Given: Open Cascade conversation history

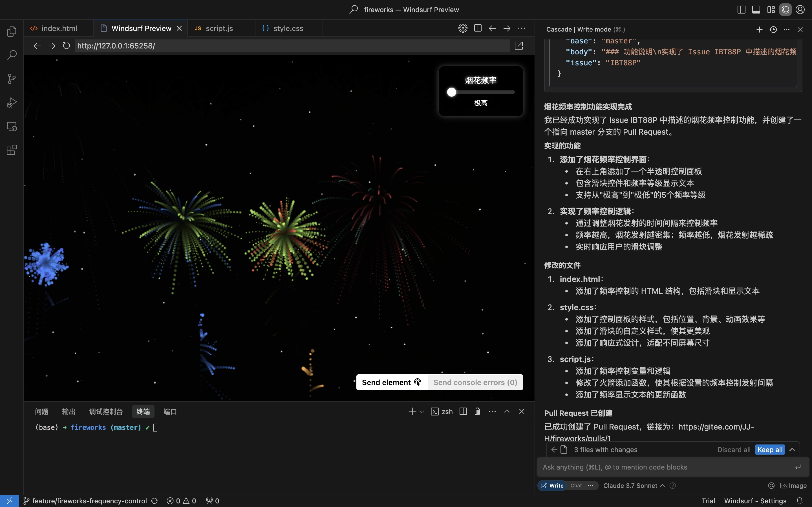Looking at the screenshot, I should click(x=773, y=30).
